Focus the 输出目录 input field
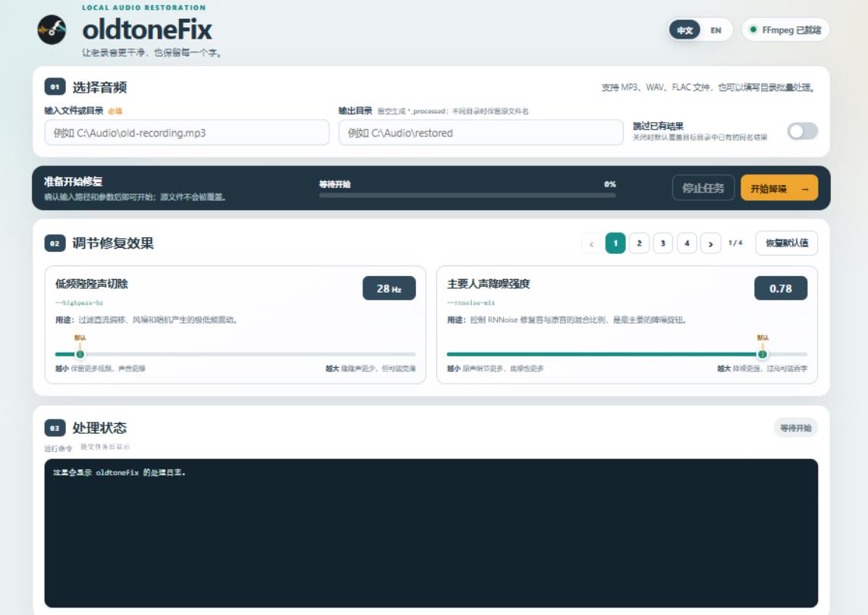Screen dimensions: 868x615 coord(480,133)
